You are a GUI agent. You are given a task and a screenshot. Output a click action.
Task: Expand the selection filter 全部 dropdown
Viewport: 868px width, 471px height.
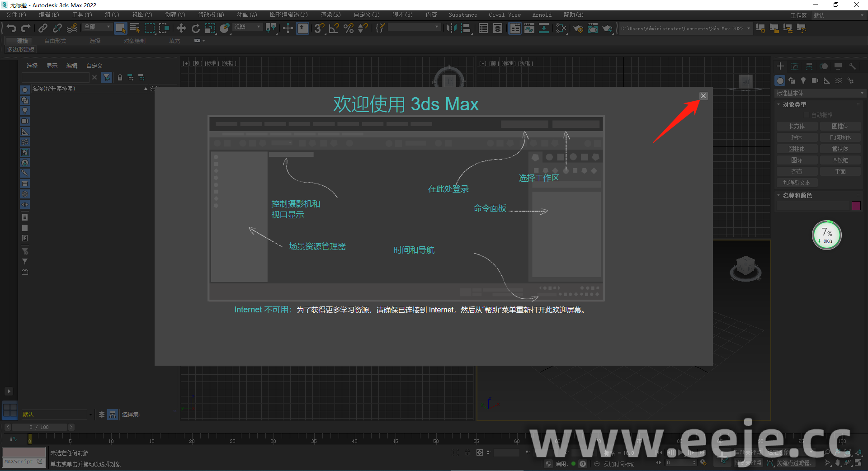pos(97,27)
